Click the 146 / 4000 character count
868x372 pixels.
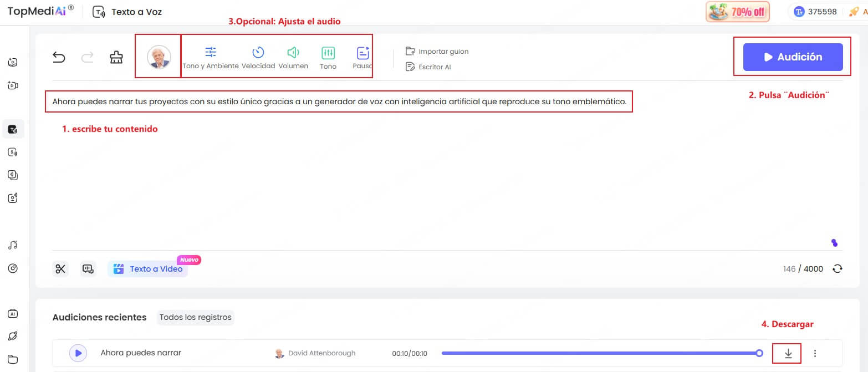point(803,269)
